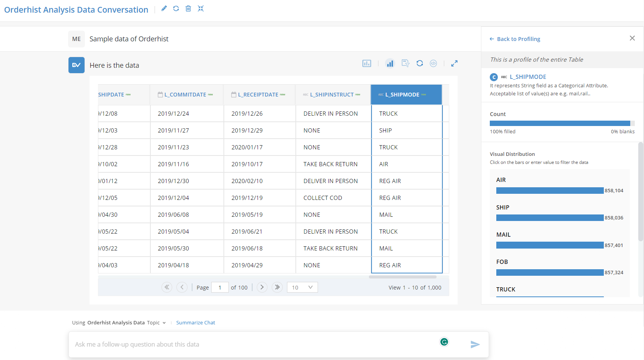This screenshot has width=644, height=360.
Task: Close the profiling side panel
Action: point(632,38)
